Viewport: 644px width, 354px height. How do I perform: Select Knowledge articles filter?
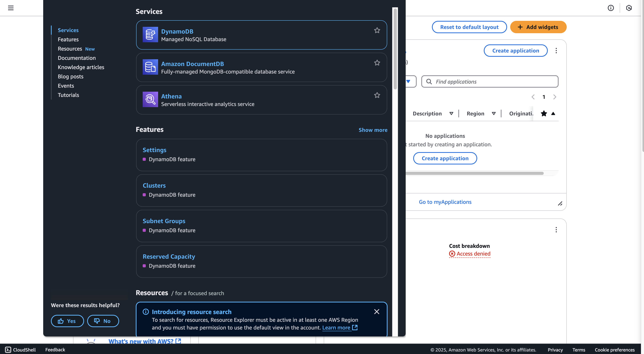[x=81, y=67]
